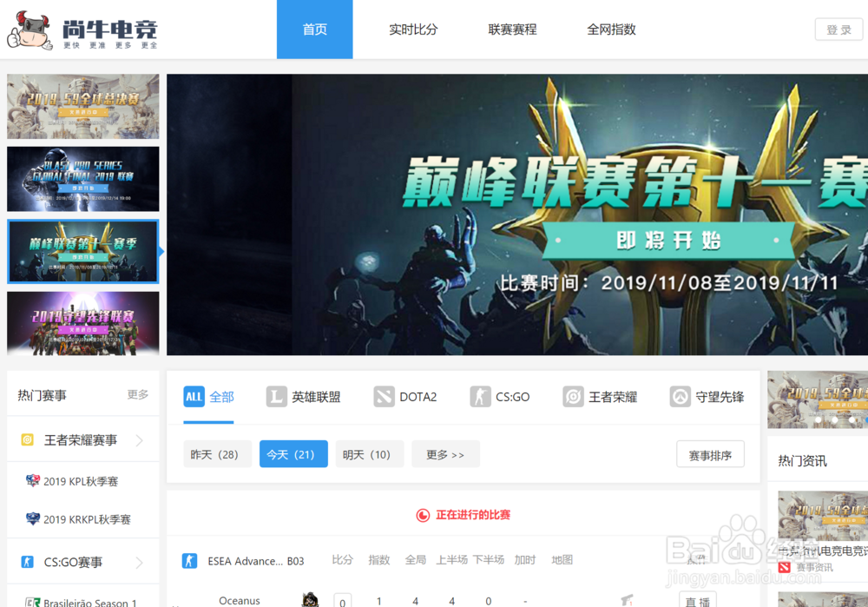Open 2019 KRKPL秋季赛 link
The height and width of the screenshot is (607, 868).
(x=87, y=519)
